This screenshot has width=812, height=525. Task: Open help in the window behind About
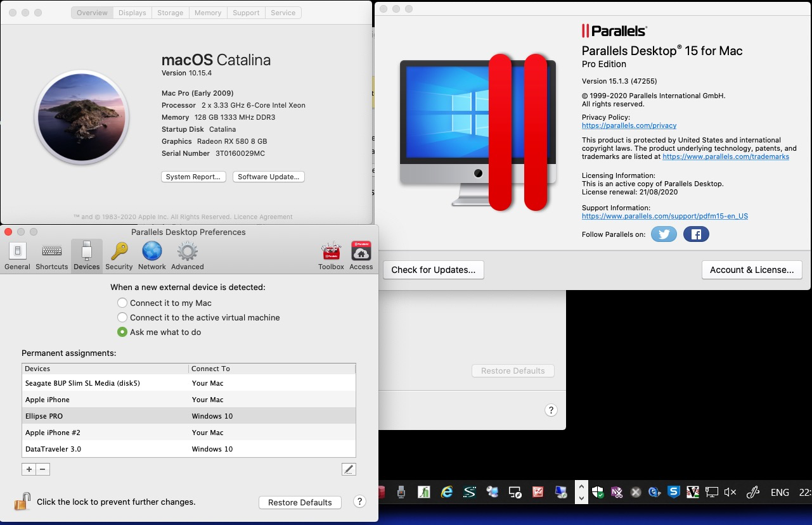(x=551, y=410)
